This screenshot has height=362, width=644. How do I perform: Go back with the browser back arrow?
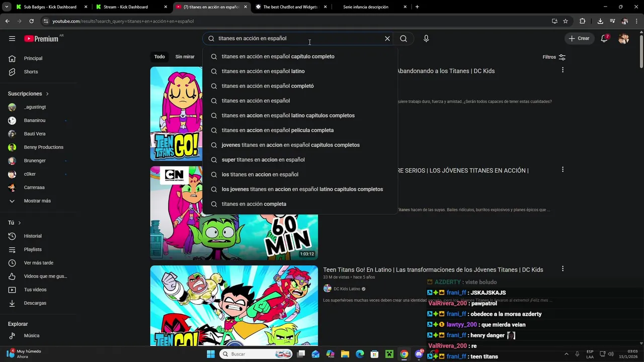click(7, 21)
